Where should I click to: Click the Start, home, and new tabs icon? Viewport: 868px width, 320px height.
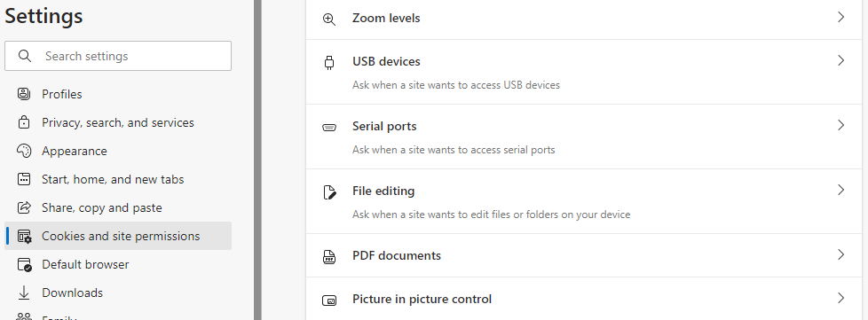click(24, 179)
